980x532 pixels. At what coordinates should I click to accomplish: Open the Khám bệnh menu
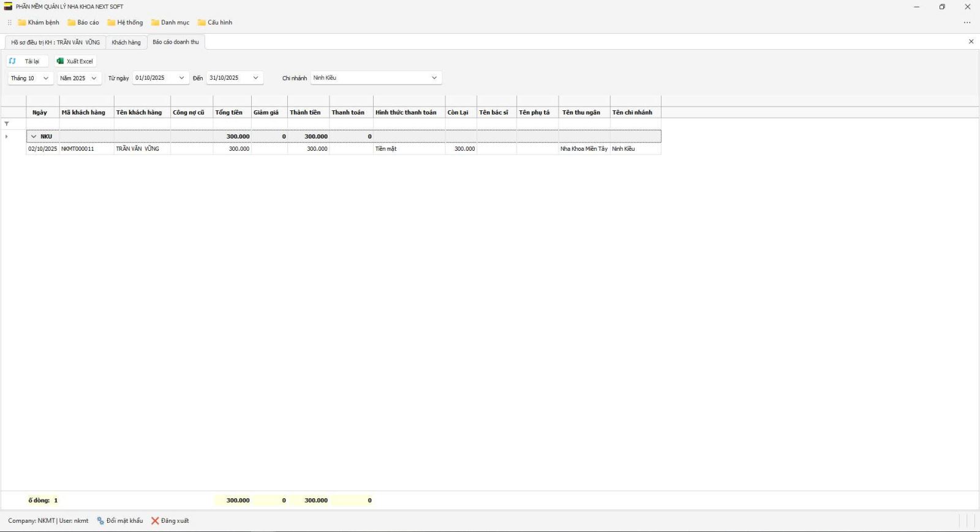[x=39, y=23]
